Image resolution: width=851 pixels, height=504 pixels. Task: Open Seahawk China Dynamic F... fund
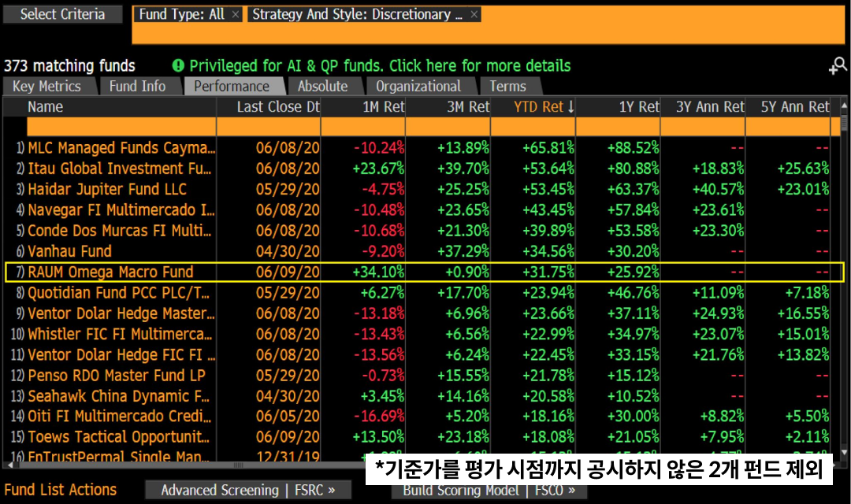click(x=118, y=395)
